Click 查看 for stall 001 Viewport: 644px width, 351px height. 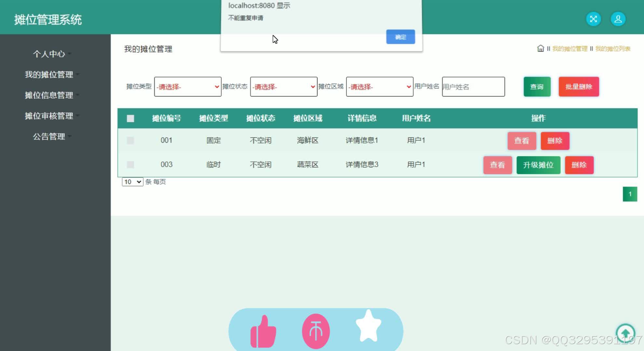click(x=522, y=141)
